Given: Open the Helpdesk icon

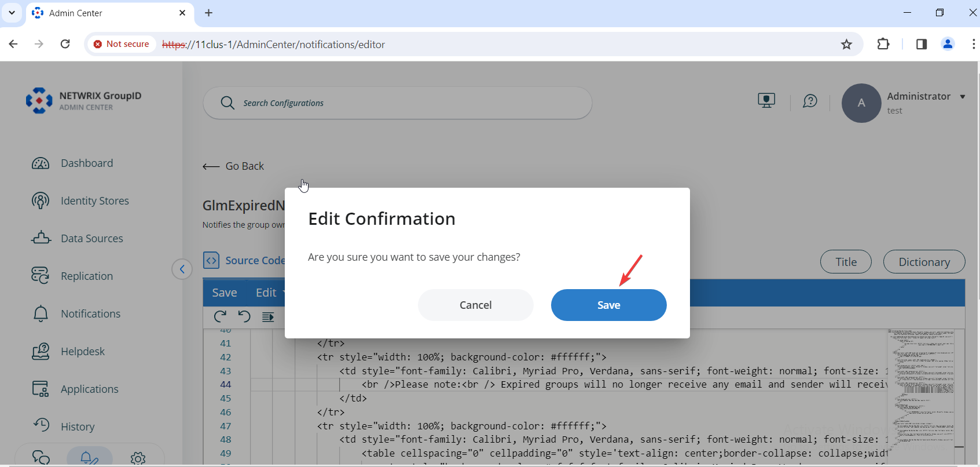Looking at the screenshot, I should click(41, 351).
